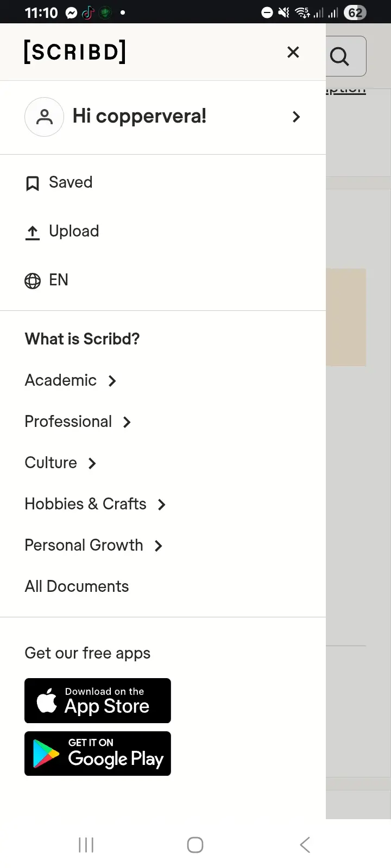This screenshot has height=868, width=391.
Task: Close the Scribd side menu
Action: [x=293, y=52]
